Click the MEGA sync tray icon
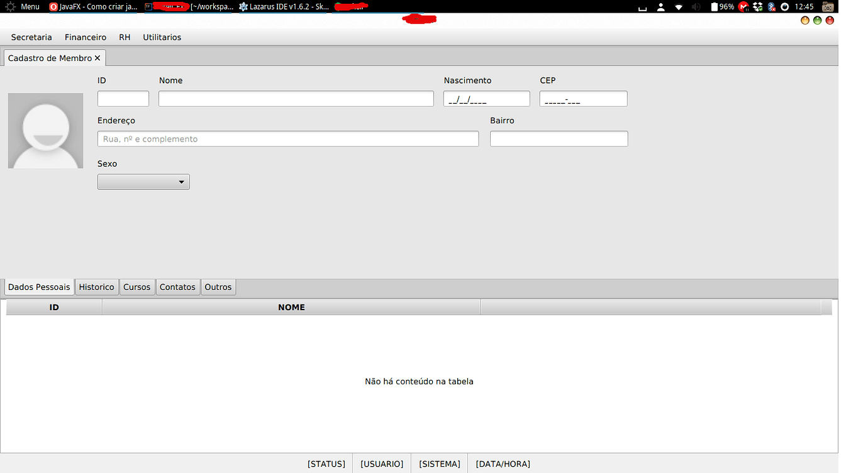 [743, 6]
